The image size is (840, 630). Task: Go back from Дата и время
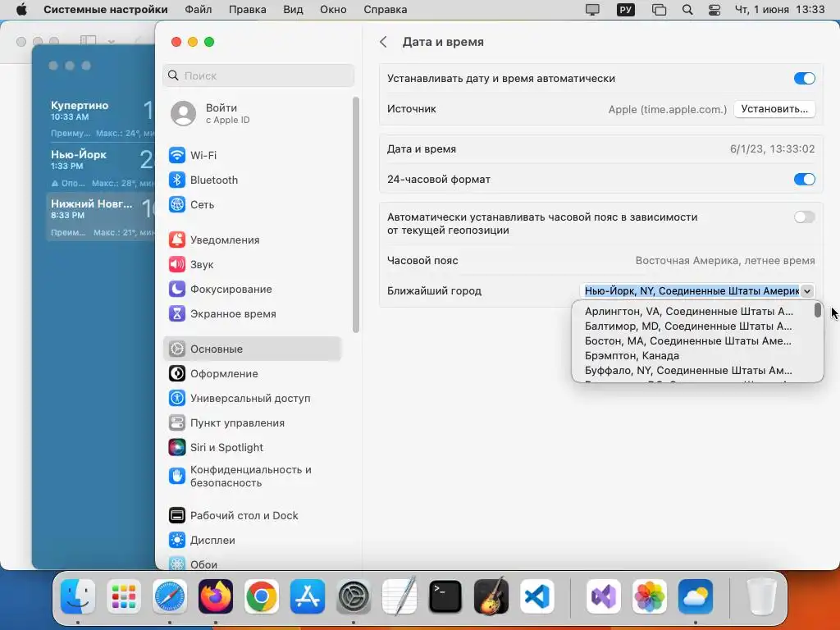tap(384, 42)
